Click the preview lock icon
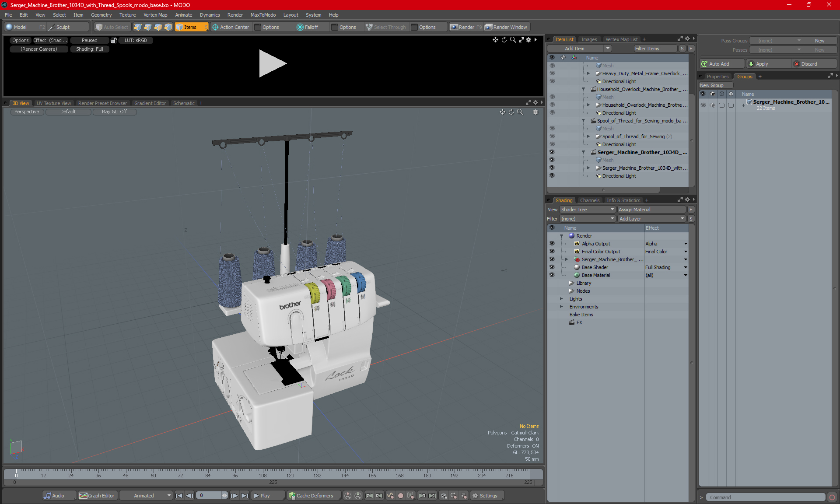 tap(114, 40)
